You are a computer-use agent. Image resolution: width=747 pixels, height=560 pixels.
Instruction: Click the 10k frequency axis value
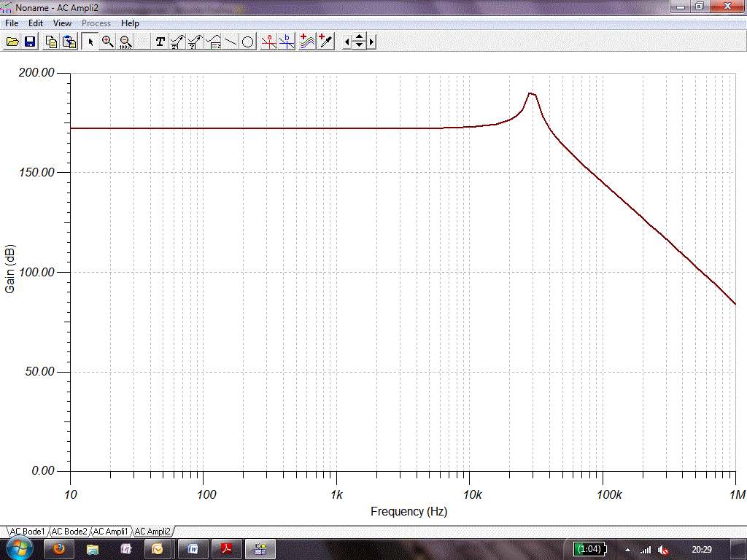(x=473, y=495)
